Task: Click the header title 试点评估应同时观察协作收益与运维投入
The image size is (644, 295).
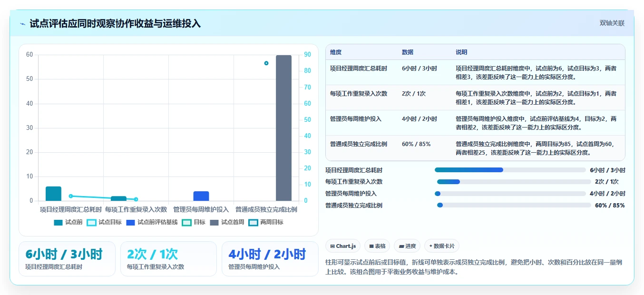Action: pyautogui.click(x=115, y=23)
